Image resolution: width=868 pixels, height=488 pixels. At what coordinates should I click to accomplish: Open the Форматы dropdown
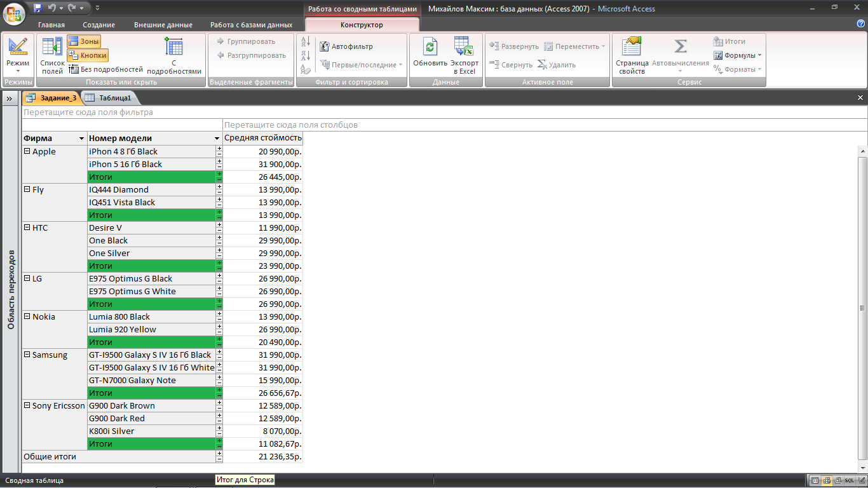click(737, 69)
